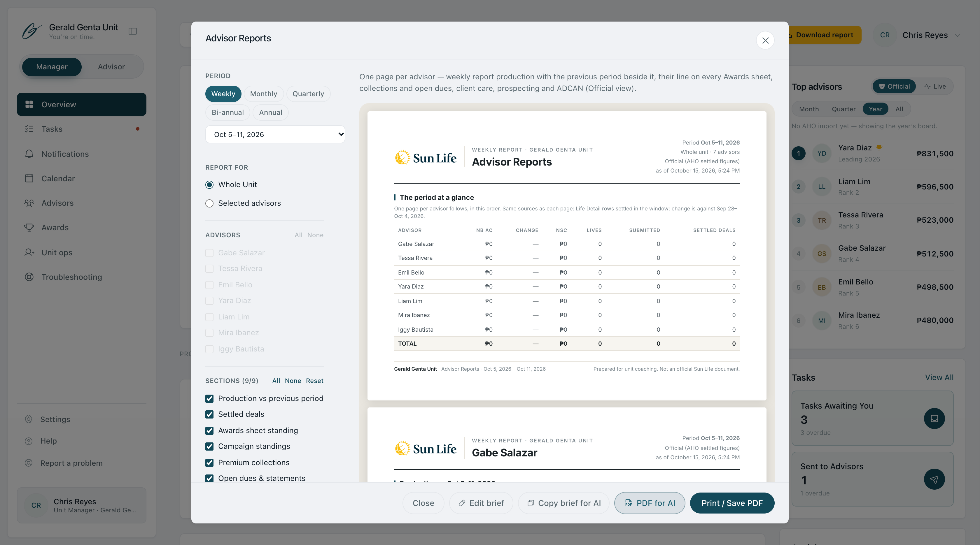Image resolution: width=980 pixels, height=545 pixels.
Task: Check the Gabe Salazar advisor checkbox
Action: point(209,253)
